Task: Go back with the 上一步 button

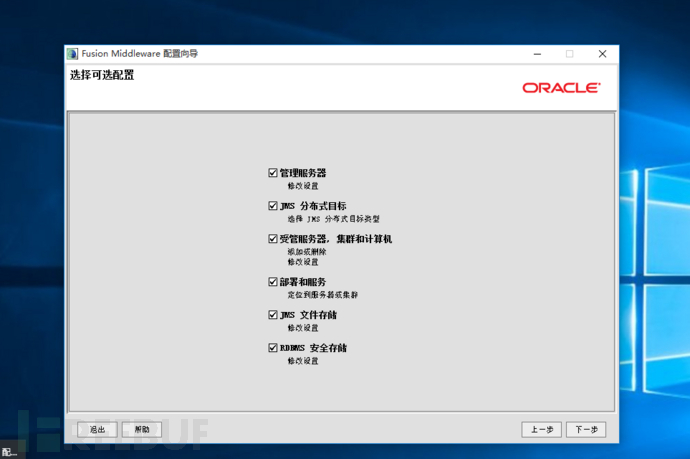Action: [x=542, y=430]
